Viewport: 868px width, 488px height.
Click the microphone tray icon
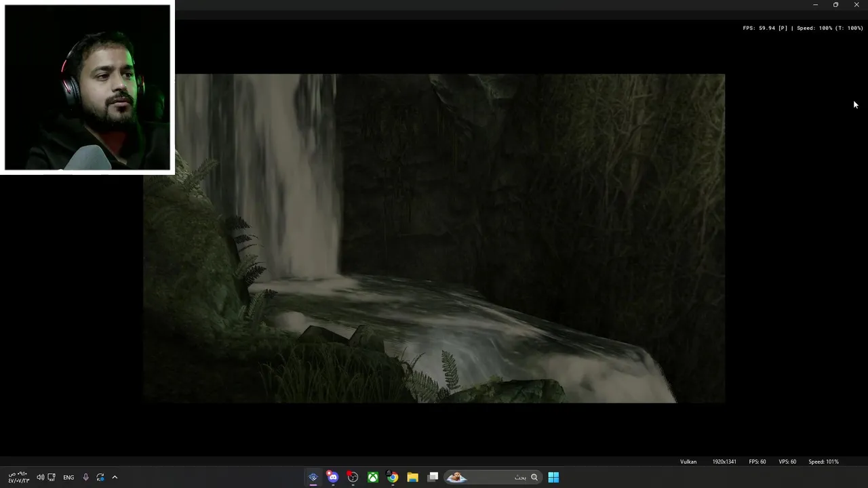pyautogui.click(x=85, y=477)
